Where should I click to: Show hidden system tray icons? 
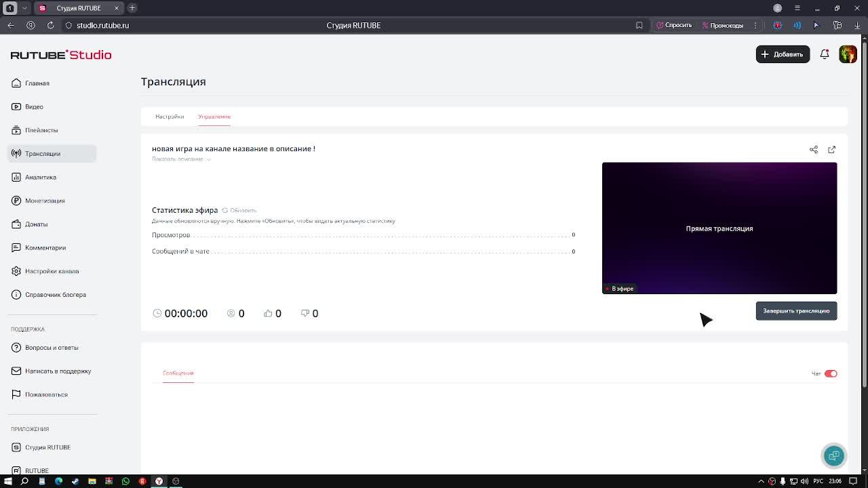[x=761, y=481]
